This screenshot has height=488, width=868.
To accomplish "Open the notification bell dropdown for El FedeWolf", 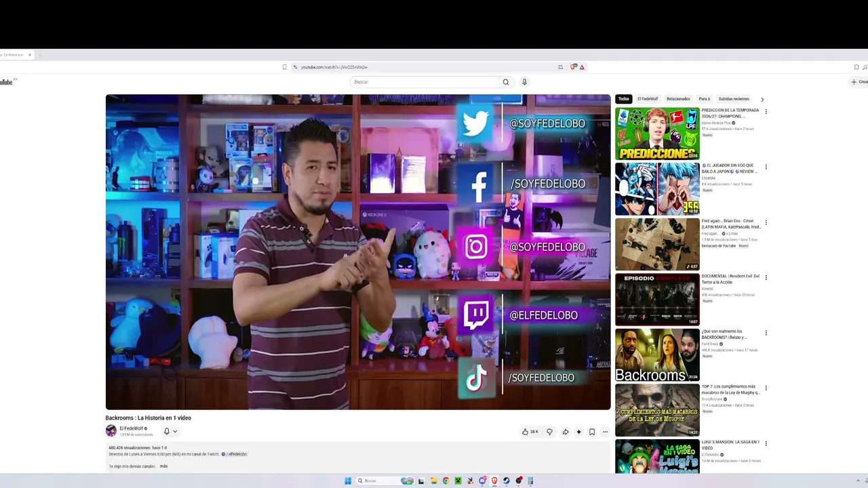I will 170,431.
